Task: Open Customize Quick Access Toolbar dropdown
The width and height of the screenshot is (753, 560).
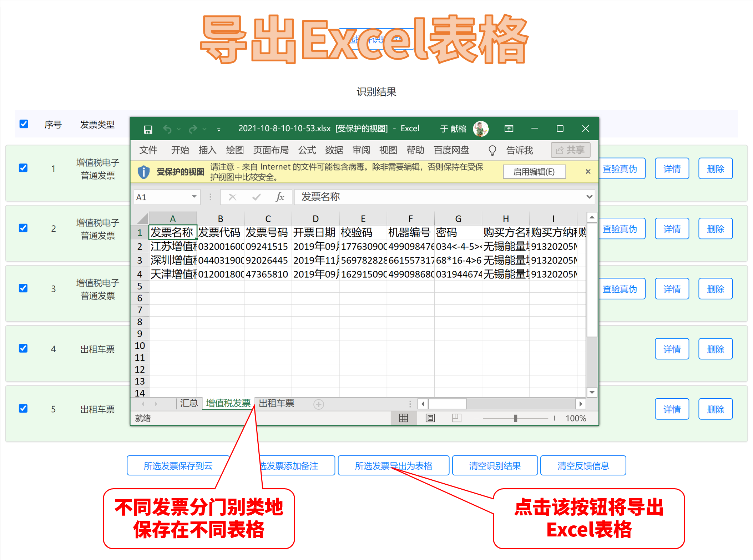Action: tap(219, 130)
